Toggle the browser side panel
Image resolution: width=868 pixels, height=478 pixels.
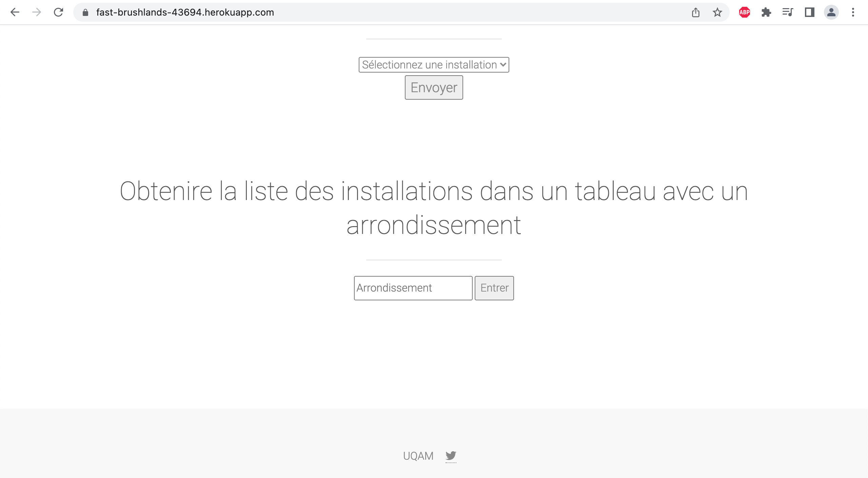point(809,13)
